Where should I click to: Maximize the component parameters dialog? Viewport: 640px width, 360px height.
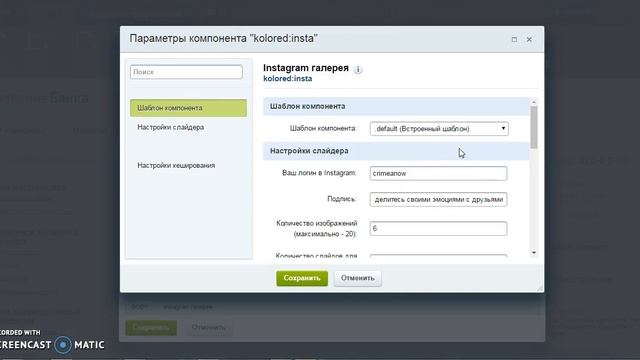514,40
